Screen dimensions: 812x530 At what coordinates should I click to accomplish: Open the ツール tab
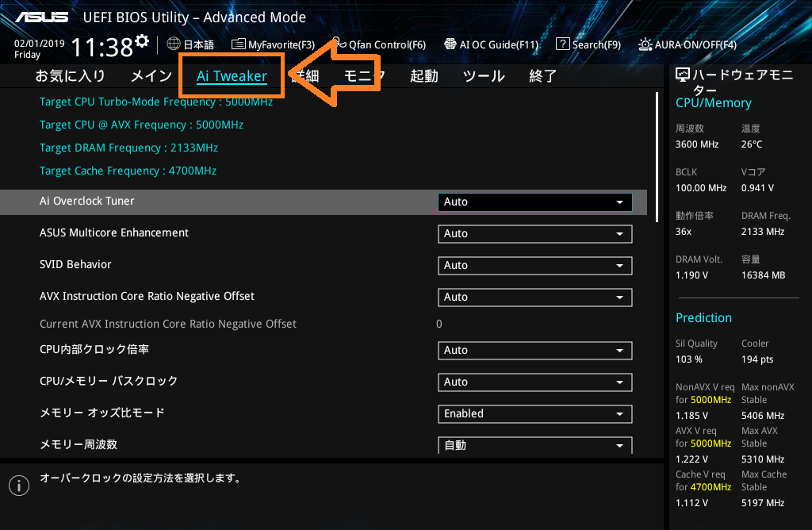484,76
